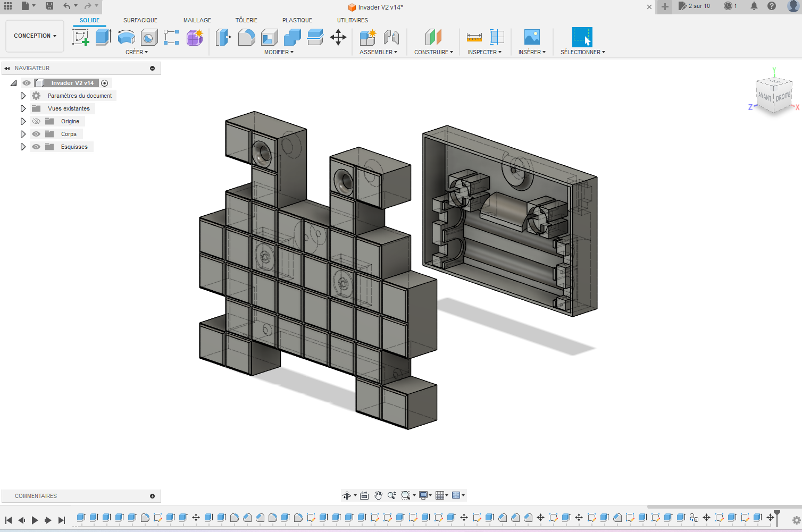Switch to the TÔLERIE tab

point(246,20)
